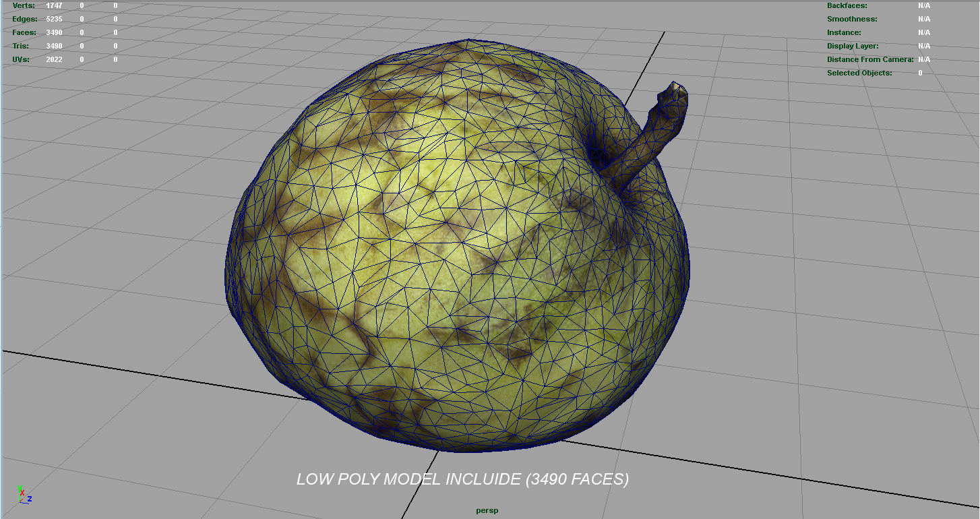Click the 'Verts:' heads-up display label
The image size is (980, 519).
pyautogui.click(x=24, y=5)
